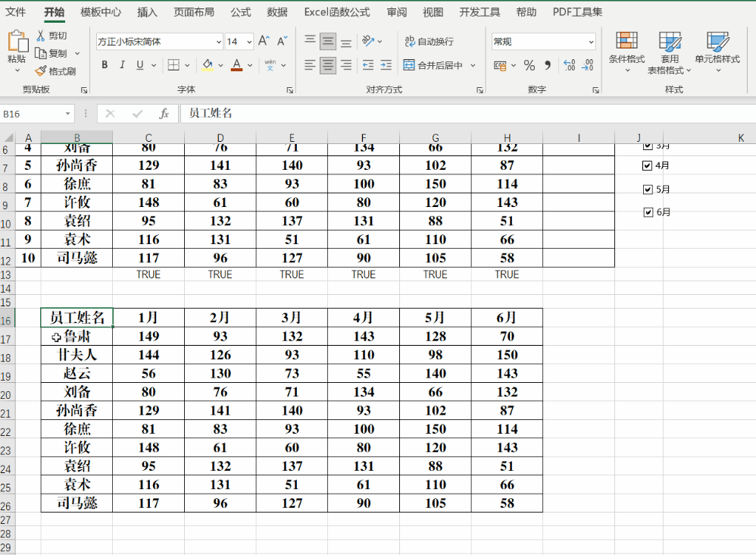Open the font name dropdown
756x555 pixels.
click(x=218, y=42)
